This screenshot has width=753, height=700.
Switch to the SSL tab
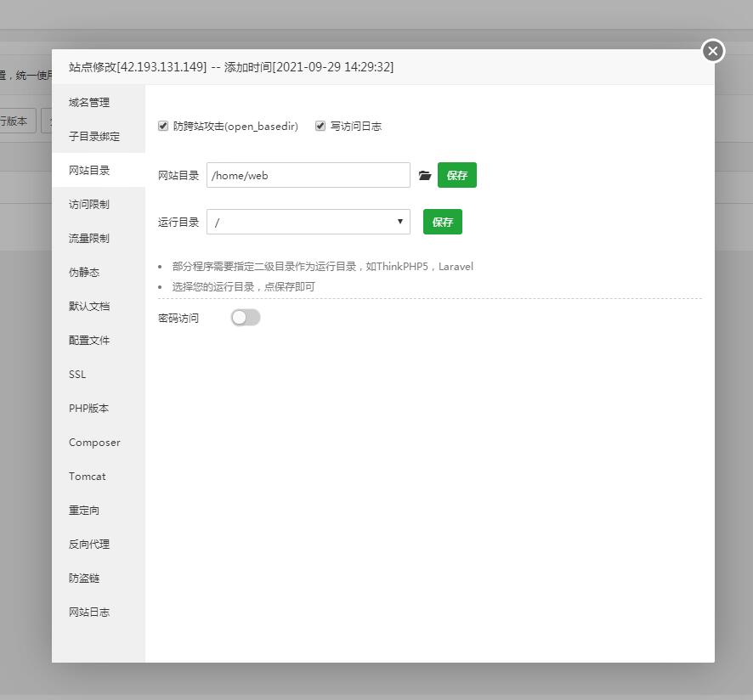pos(77,375)
